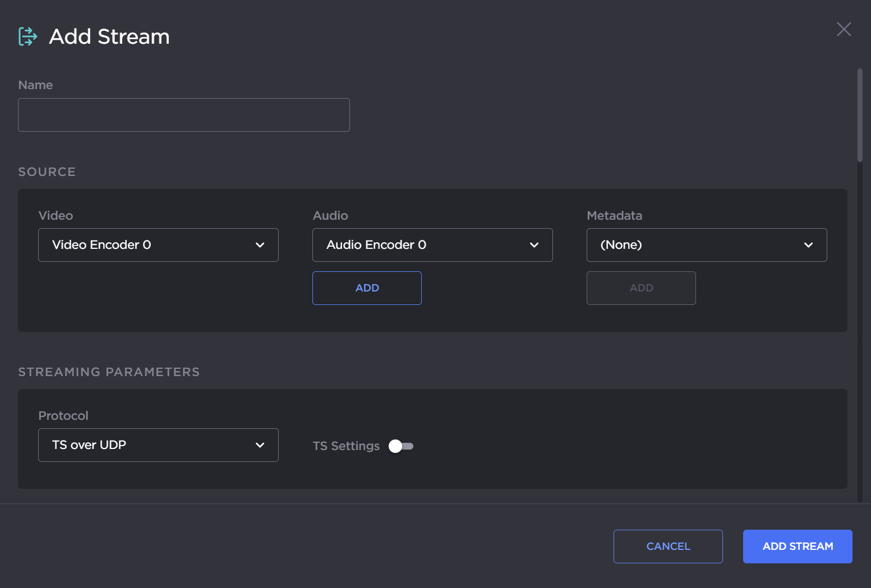Enable the TS Settings toggle switch
871x588 pixels.
[x=401, y=446]
